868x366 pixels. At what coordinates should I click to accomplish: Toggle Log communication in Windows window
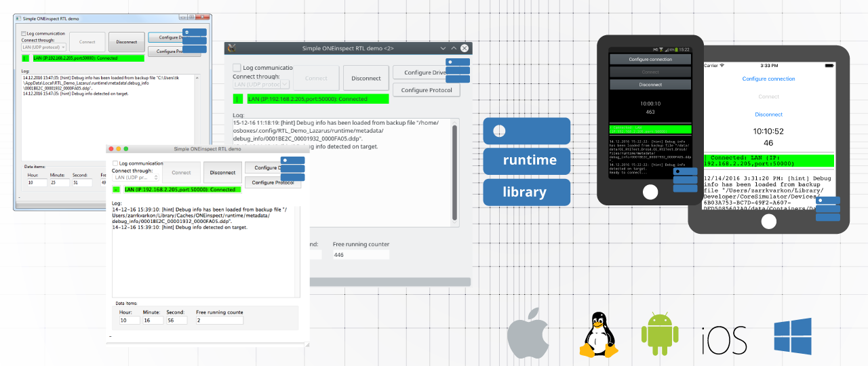23,33
